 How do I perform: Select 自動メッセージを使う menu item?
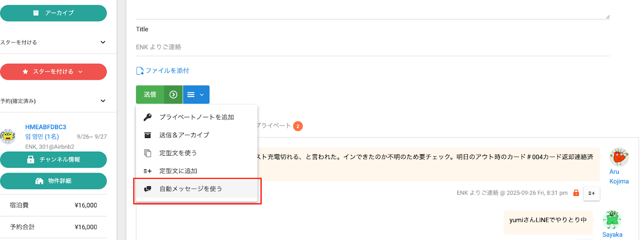click(191, 189)
